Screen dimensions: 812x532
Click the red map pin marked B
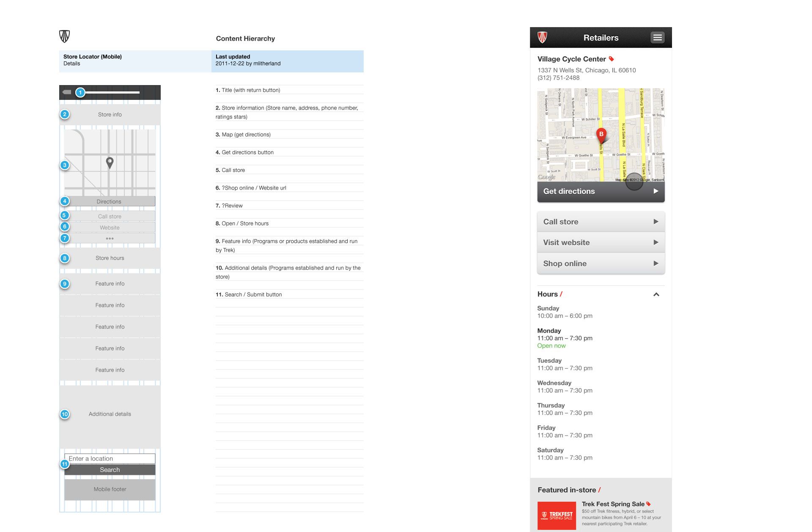pyautogui.click(x=601, y=135)
